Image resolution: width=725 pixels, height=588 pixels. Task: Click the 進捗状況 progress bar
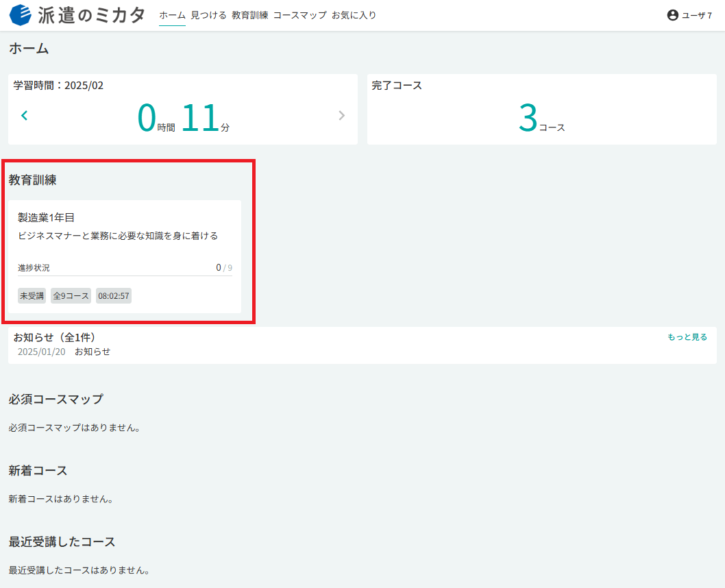tap(125, 275)
